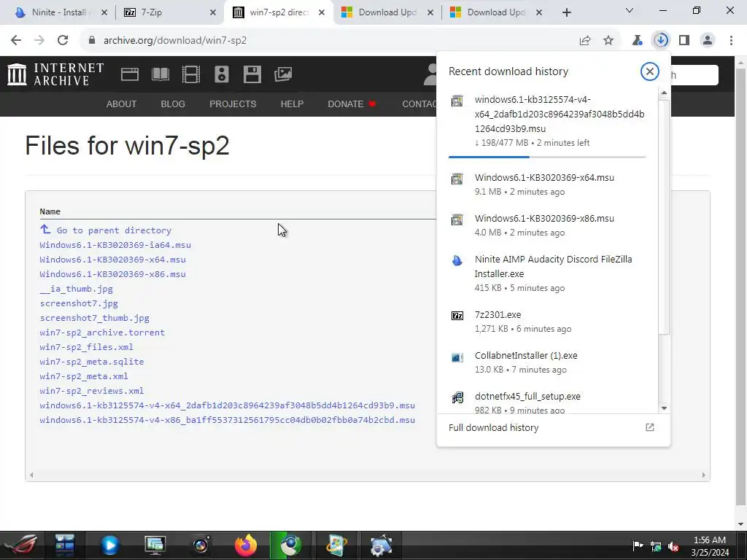The height and width of the screenshot is (560, 747).
Task: Open the ROG start button
Action: (23, 545)
